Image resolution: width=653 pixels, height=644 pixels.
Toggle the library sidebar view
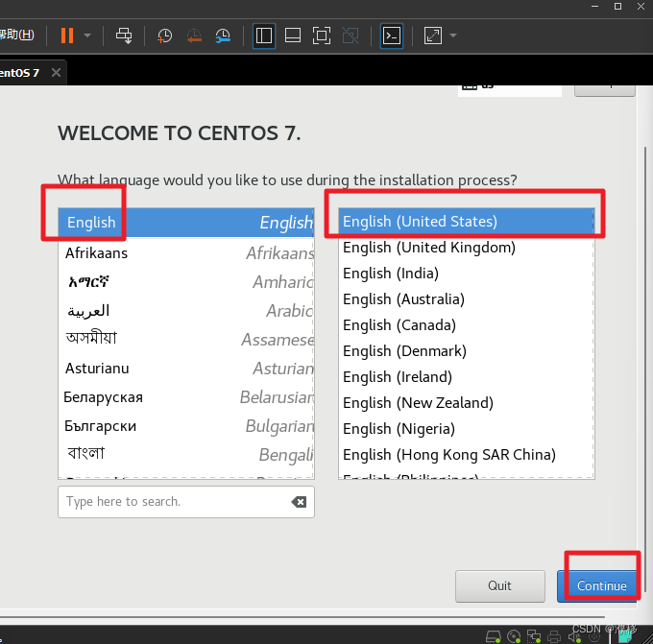264,36
